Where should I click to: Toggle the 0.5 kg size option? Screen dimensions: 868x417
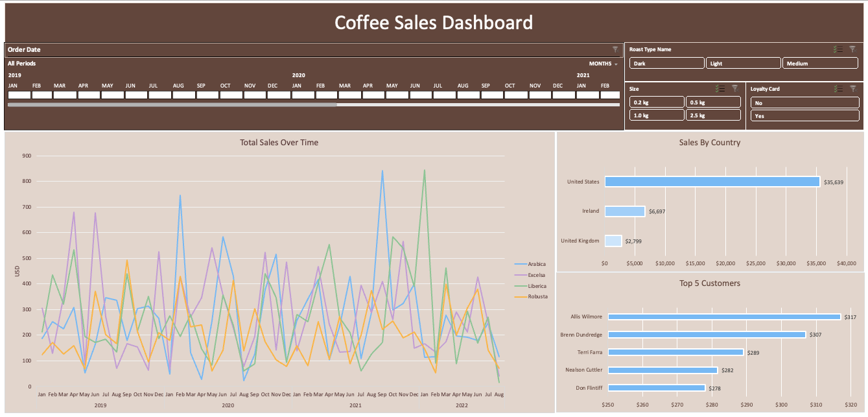click(x=713, y=102)
